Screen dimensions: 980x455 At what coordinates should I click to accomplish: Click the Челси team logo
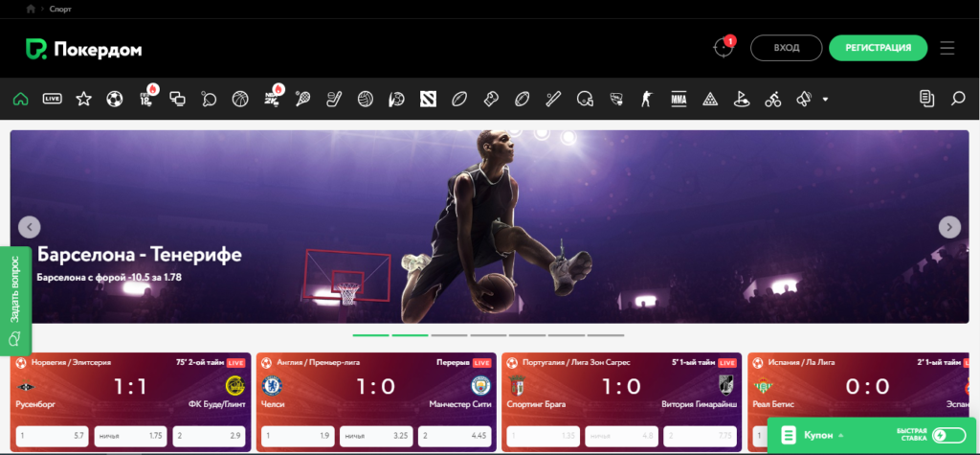tap(271, 385)
